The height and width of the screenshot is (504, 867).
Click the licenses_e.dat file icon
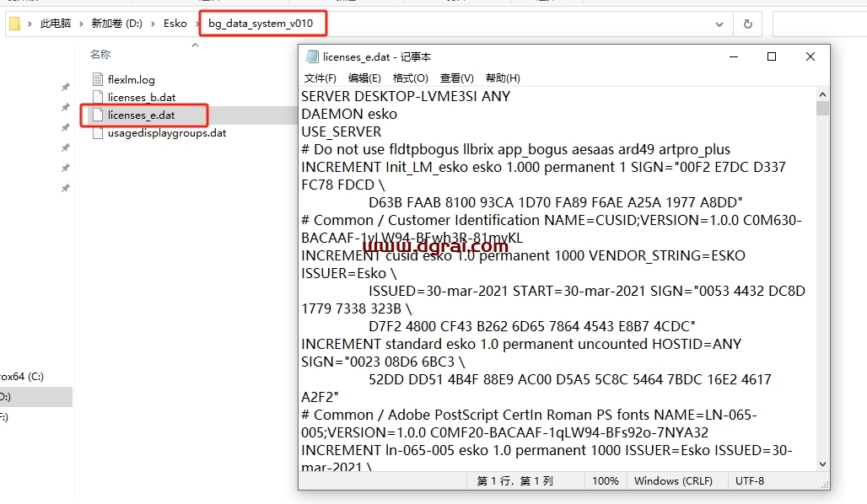point(98,115)
